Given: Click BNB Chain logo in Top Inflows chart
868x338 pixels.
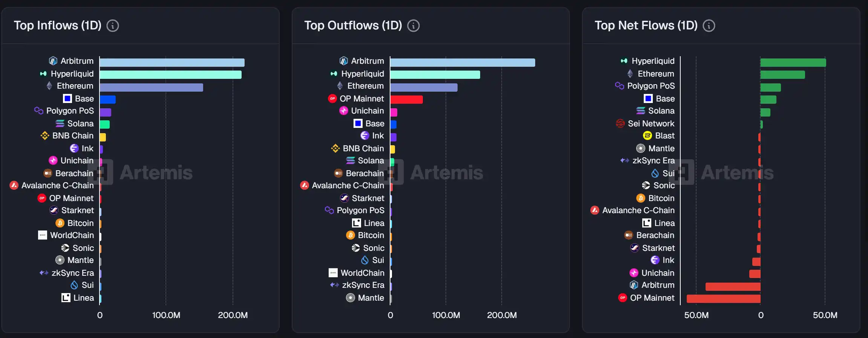Looking at the screenshot, I should [x=45, y=135].
